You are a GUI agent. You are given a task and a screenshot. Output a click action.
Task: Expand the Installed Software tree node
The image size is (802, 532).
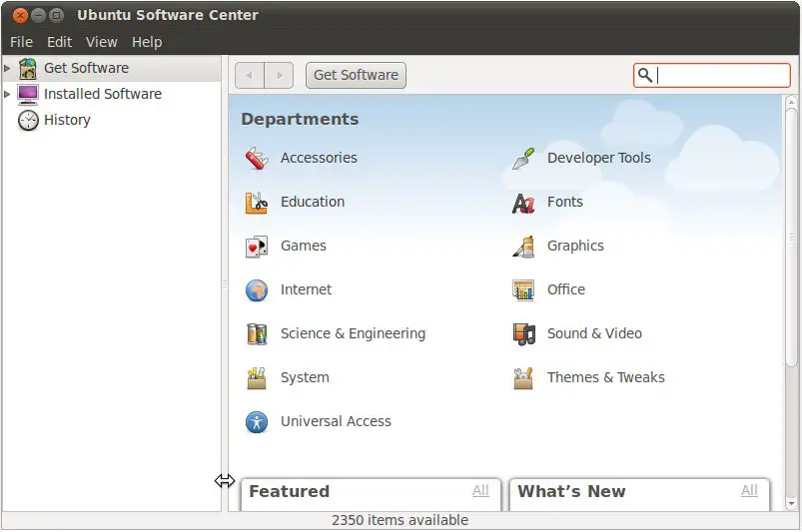8,94
